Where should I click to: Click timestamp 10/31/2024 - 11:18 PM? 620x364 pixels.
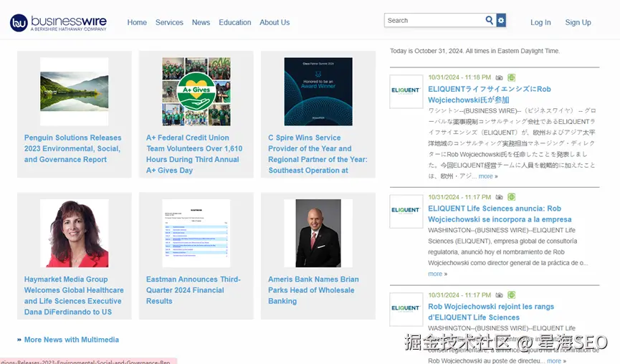point(459,77)
